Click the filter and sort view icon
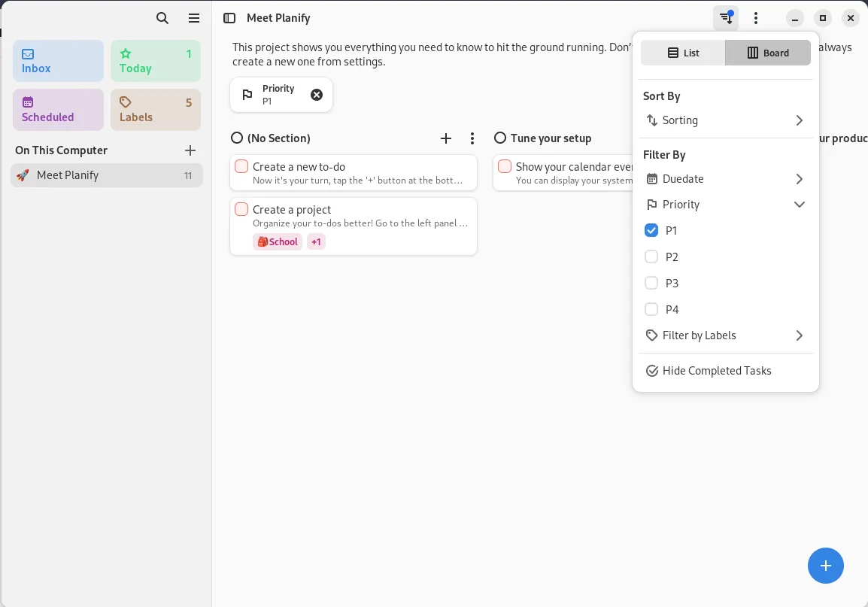This screenshot has width=868, height=607. 726,18
